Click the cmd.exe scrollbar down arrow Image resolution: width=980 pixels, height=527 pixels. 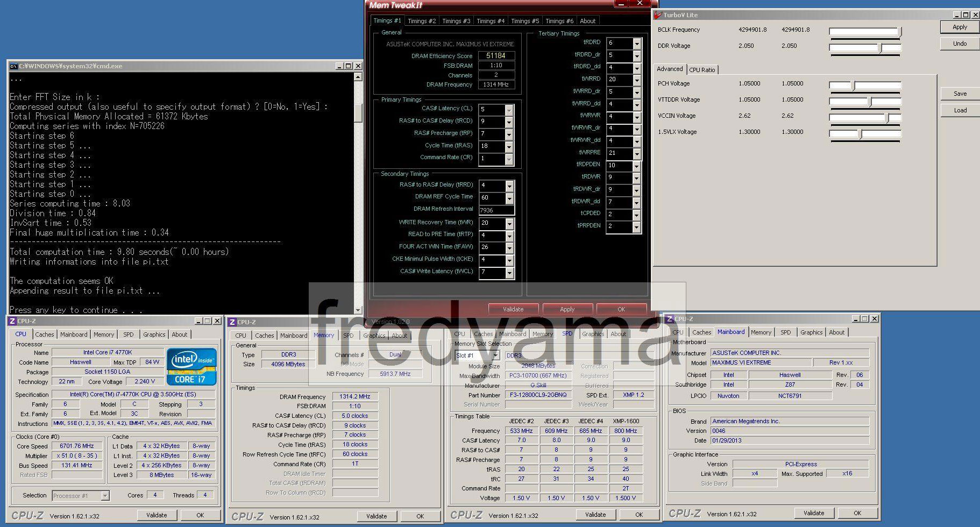[x=358, y=310]
